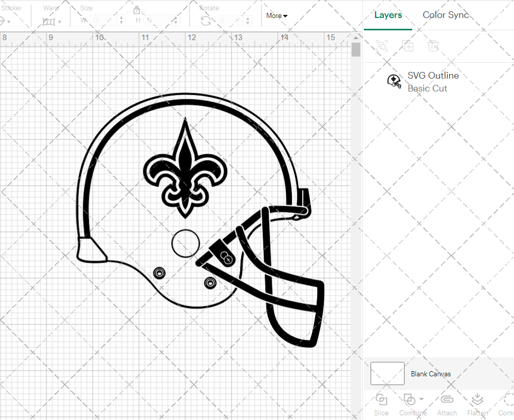
Task: Click the Warp tool icon
Action: (49, 22)
